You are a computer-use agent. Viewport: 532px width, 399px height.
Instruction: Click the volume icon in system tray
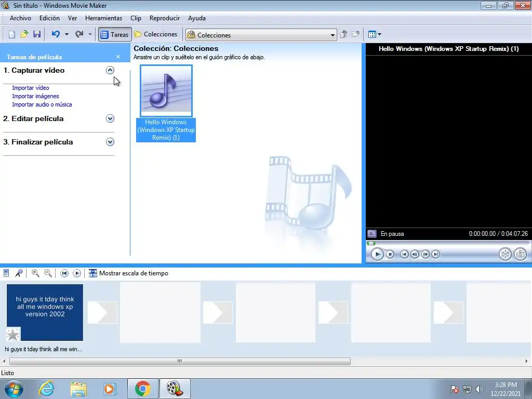[480, 389]
